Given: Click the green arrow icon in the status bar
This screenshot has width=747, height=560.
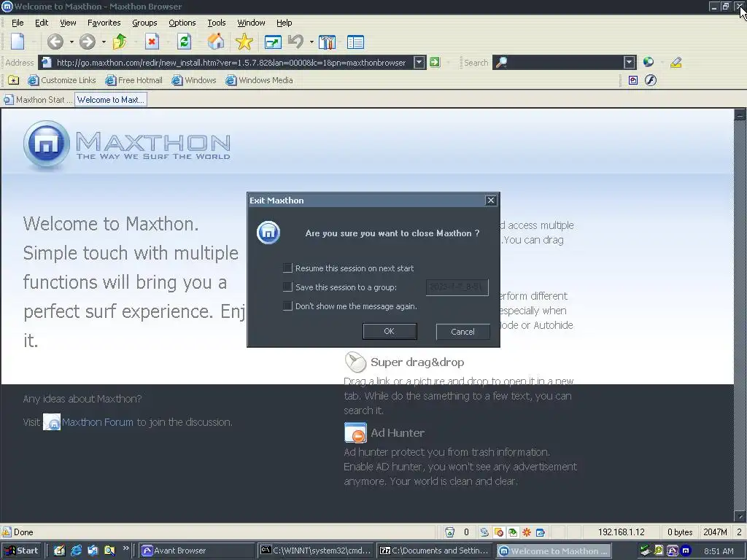Looking at the screenshot, I should pos(513,532).
